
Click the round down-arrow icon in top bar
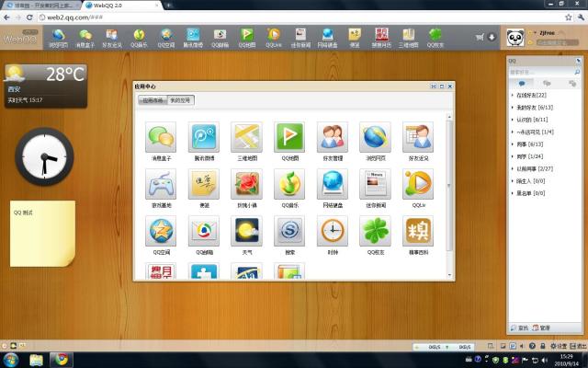coord(492,37)
